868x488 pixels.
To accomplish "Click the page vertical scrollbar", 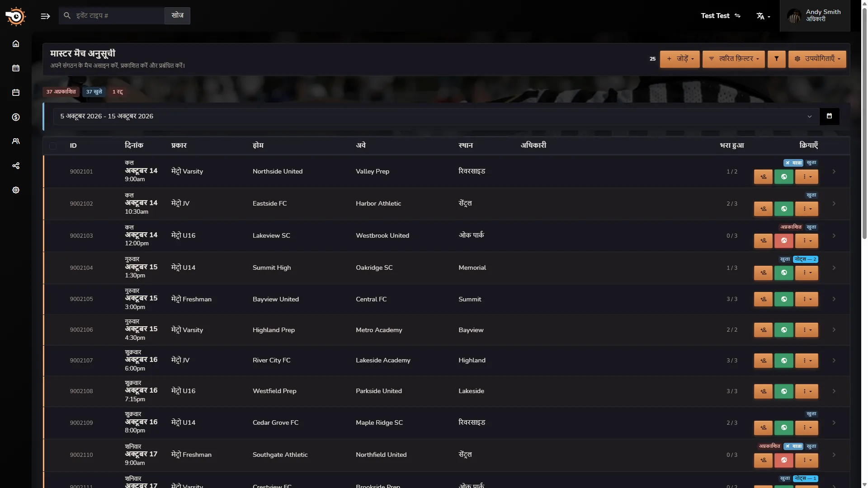I will point(864,124).
